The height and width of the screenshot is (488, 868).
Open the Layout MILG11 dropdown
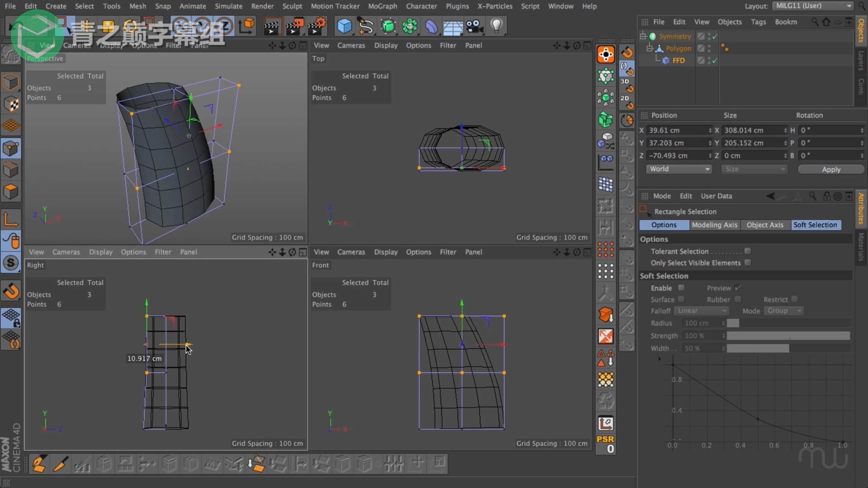tap(813, 6)
